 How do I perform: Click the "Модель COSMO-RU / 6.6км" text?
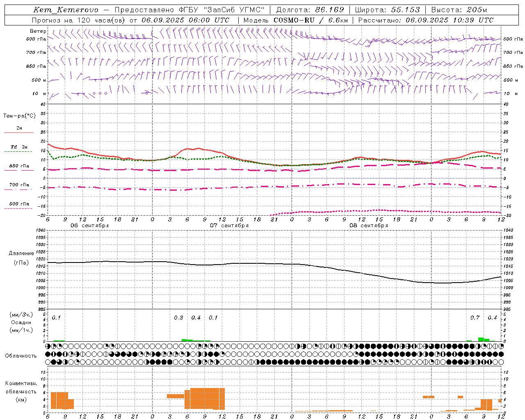(x=295, y=20)
